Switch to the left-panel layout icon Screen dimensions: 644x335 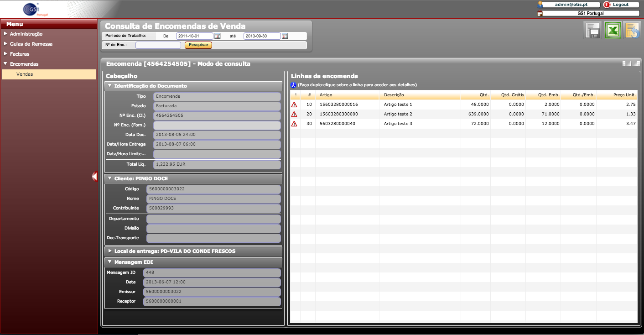tap(627, 64)
